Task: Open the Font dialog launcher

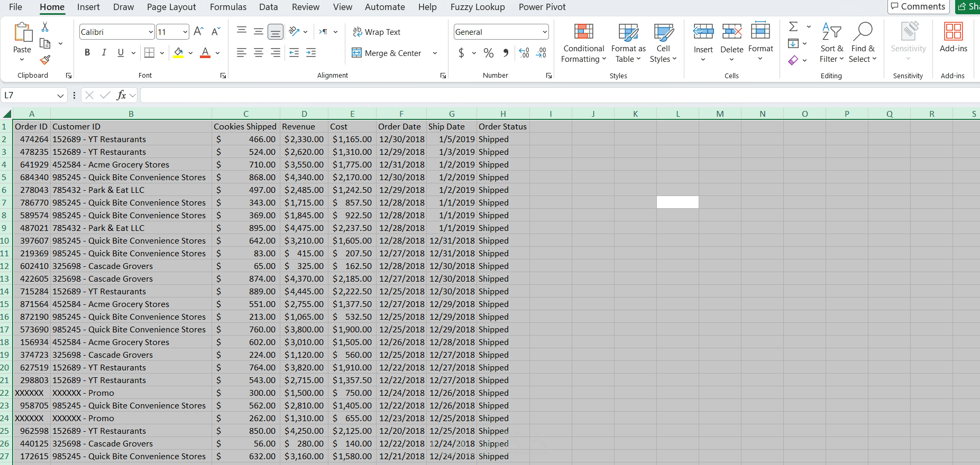Action: tap(223, 76)
